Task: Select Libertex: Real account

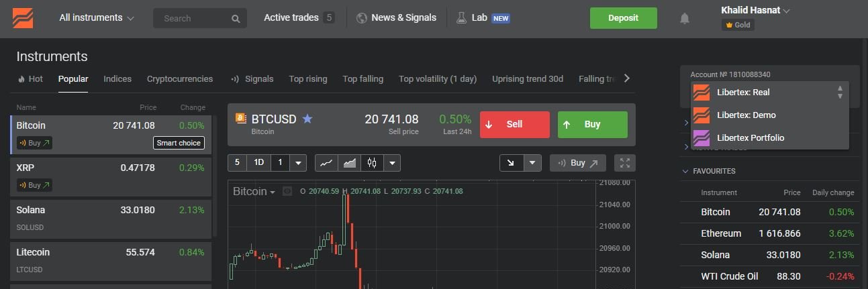Action: coord(770,93)
